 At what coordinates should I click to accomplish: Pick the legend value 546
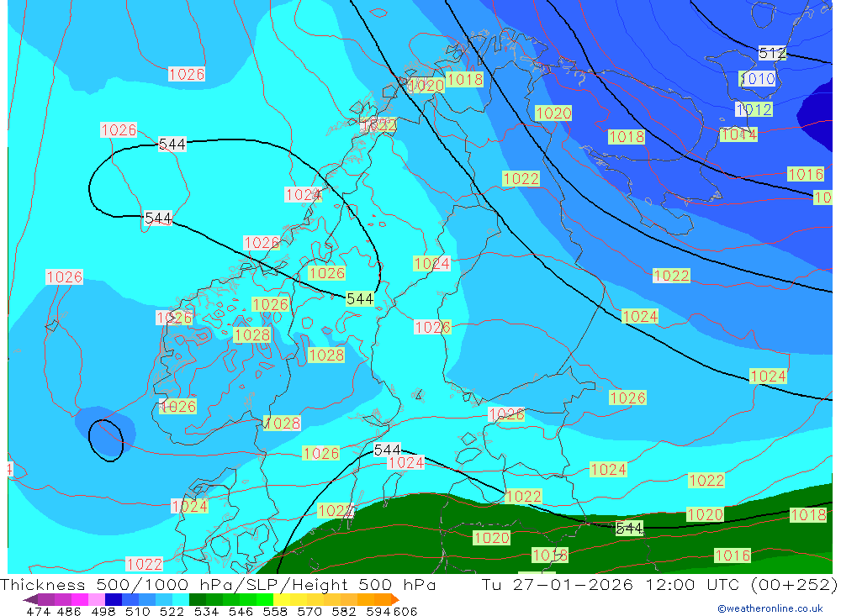(x=241, y=611)
